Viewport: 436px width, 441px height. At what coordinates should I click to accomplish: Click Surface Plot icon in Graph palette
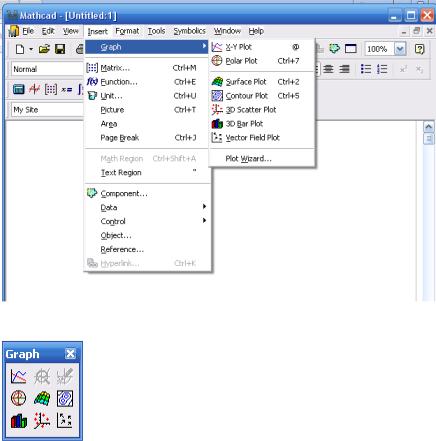42,398
